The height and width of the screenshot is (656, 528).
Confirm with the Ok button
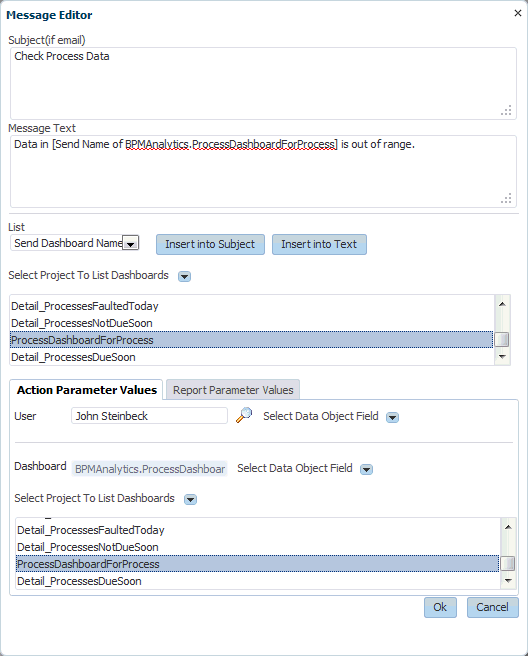[x=440, y=607]
